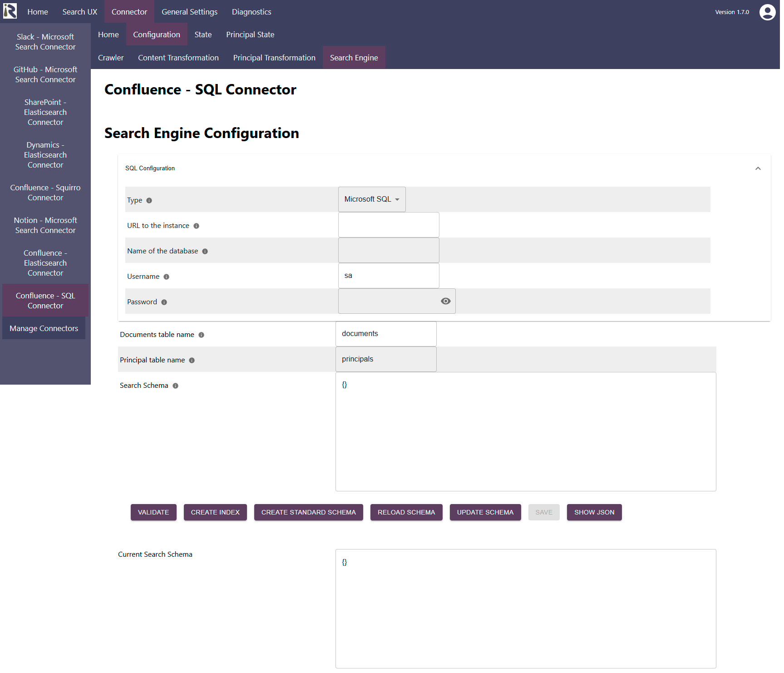Switch to the Configuration tab
This screenshot has height=673, width=784.
pos(158,35)
